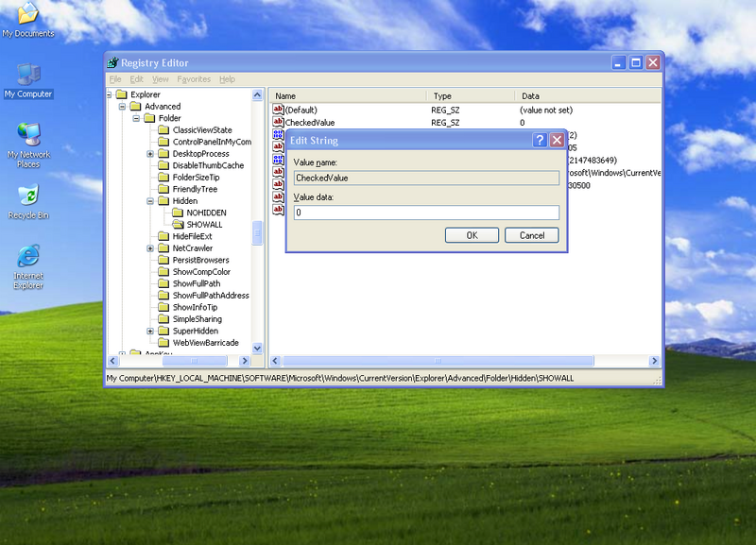Click the Name column header
The width and height of the screenshot is (756, 545).
click(x=347, y=96)
